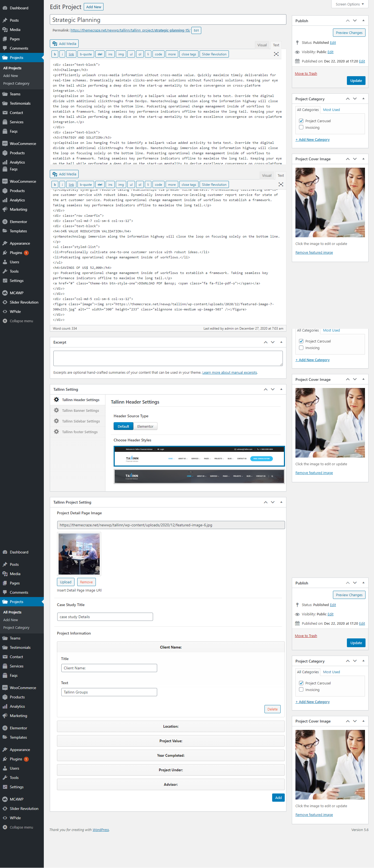Move the Excerpt panel up with its arrow

265,342
